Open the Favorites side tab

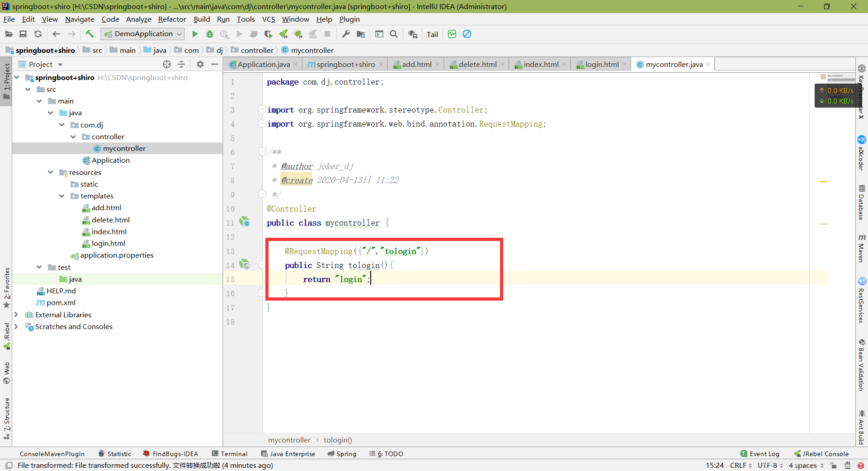point(7,287)
